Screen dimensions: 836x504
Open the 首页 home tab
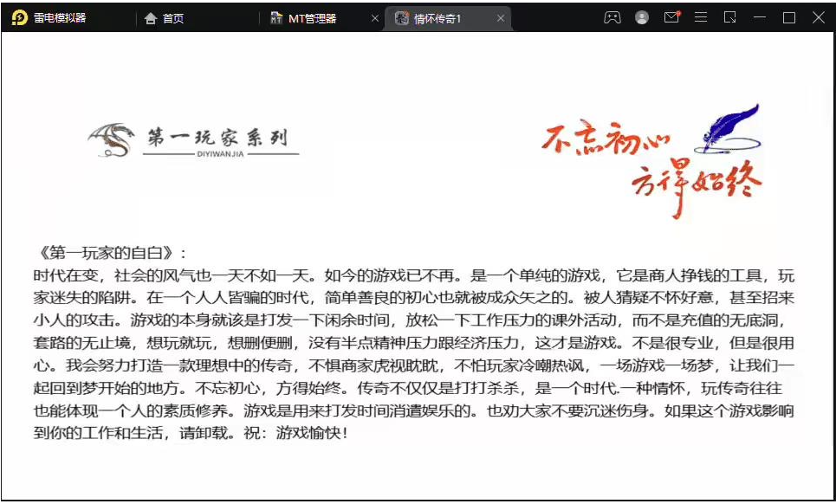pyautogui.click(x=165, y=18)
